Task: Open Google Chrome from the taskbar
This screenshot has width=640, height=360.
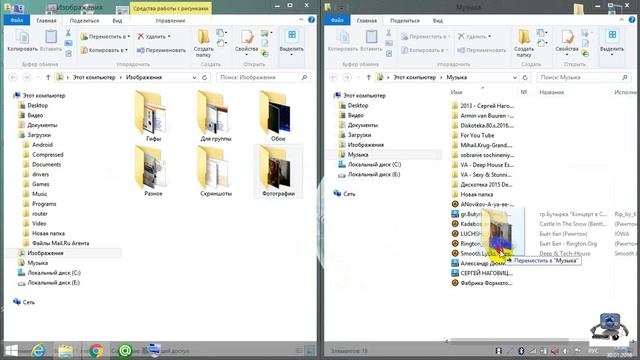Action: [x=96, y=350]
